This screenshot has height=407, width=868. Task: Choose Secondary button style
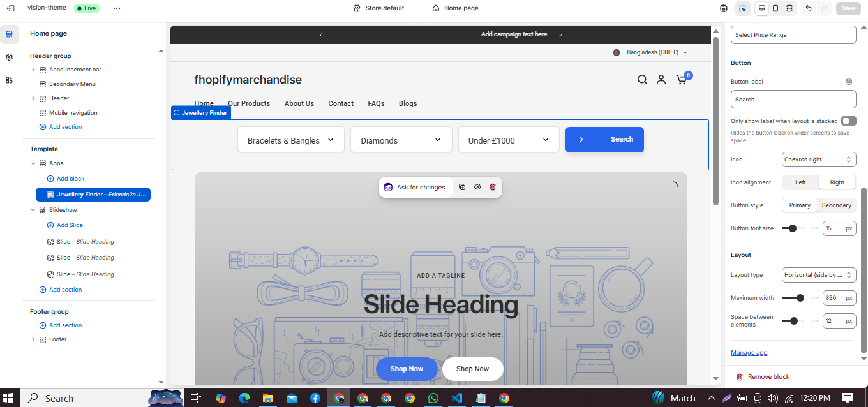pyautogui.click(x=836, y=205)
